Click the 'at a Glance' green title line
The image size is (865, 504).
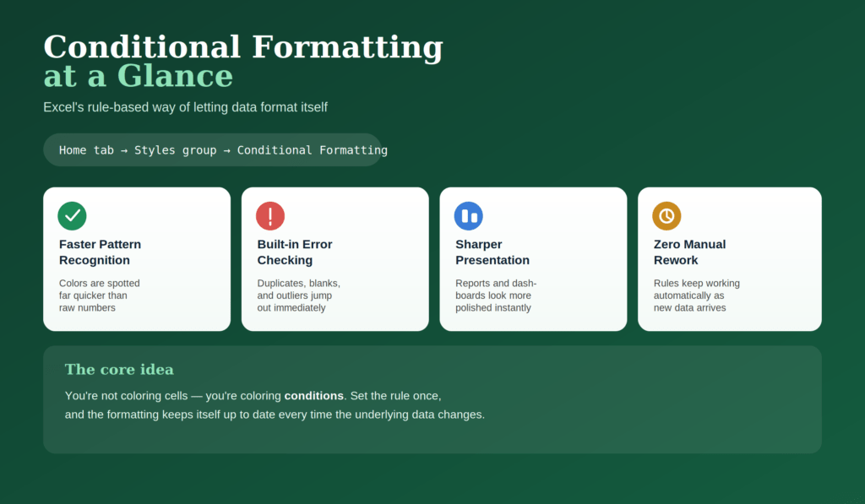[x=139, y=76]
